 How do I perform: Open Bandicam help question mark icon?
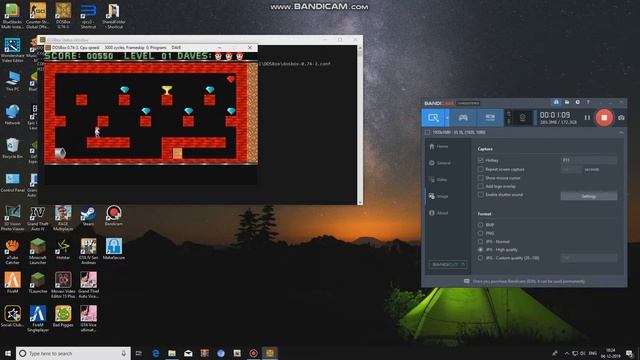588,102
